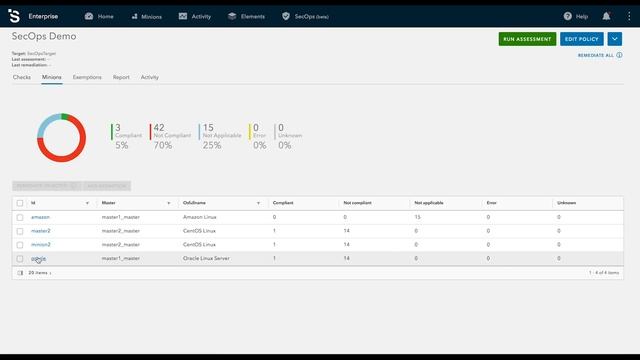The width and height of the screenshot is (640, 360).
Task: Click the 1 - 4 of 4 items pagination text
Action: [x=604, y=273]
